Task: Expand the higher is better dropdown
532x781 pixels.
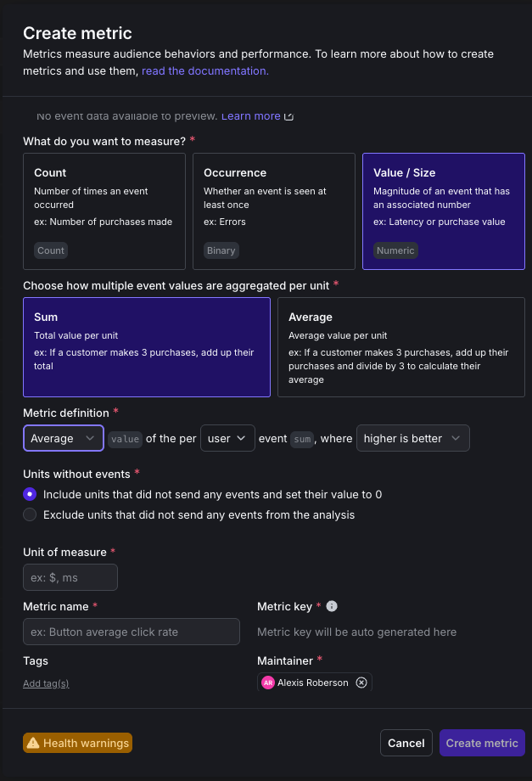Action: (412, 438)
